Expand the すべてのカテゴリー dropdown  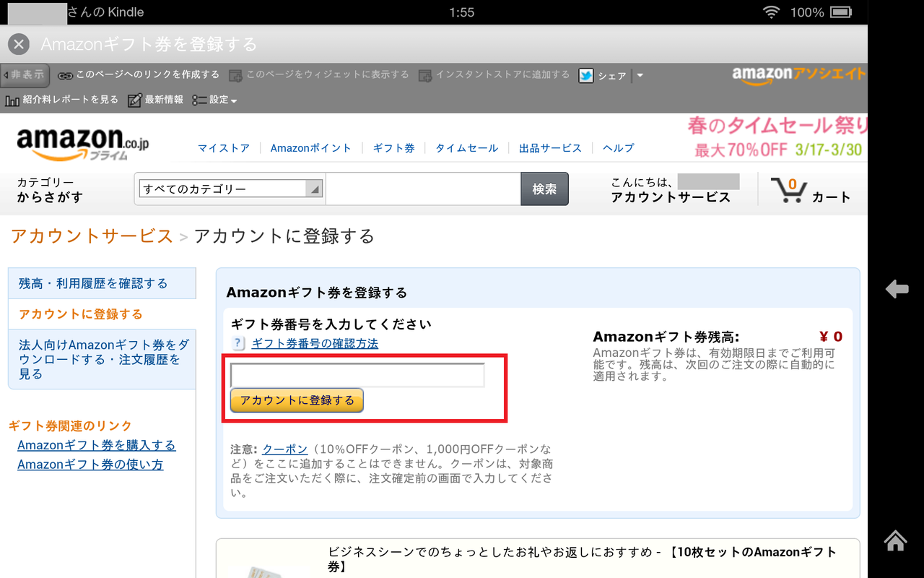pyautogui.click(x=231, y=189)
